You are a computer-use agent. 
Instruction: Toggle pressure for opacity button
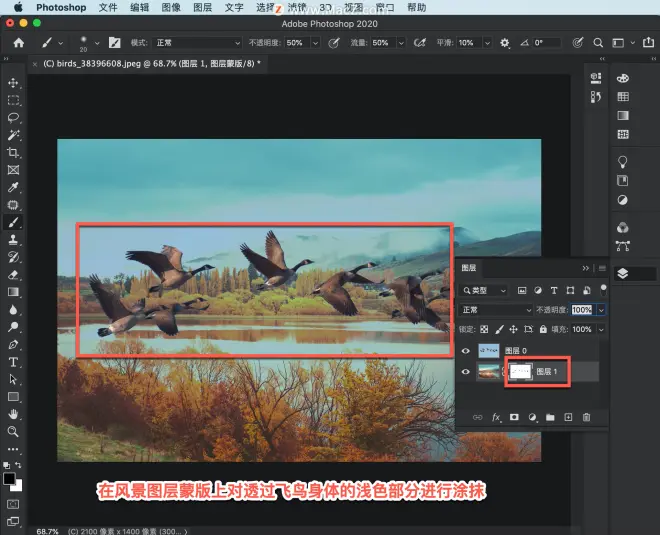(334, 43)
